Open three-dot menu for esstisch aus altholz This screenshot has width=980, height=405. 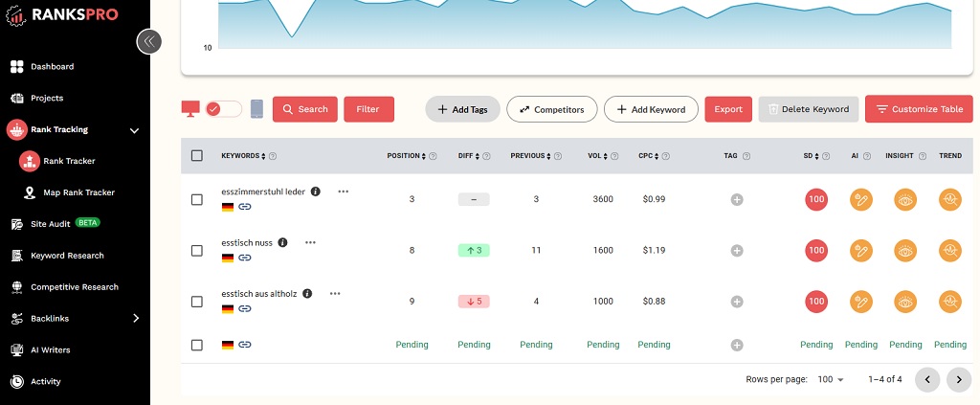[x=335, y=293]
